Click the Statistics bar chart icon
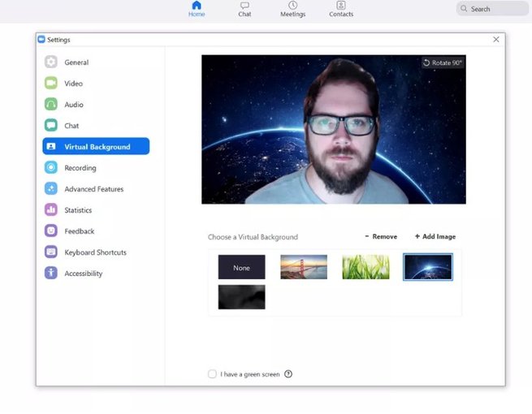 (51, 210)
